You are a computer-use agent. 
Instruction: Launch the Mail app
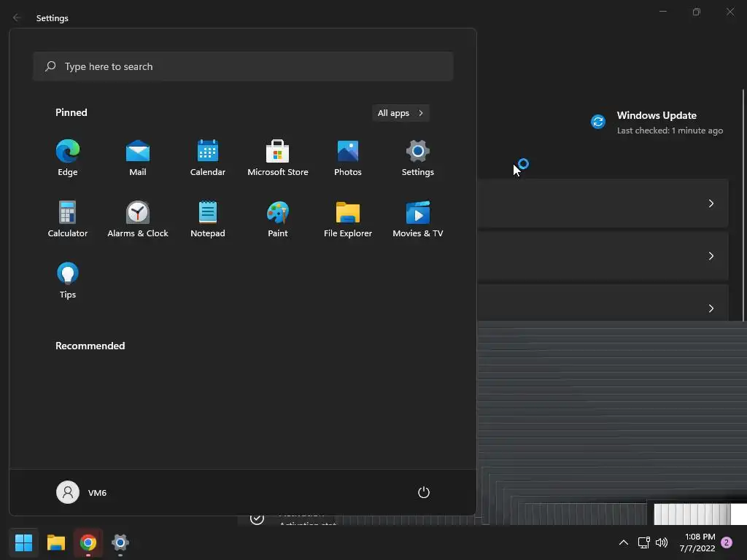coord(138,158)
